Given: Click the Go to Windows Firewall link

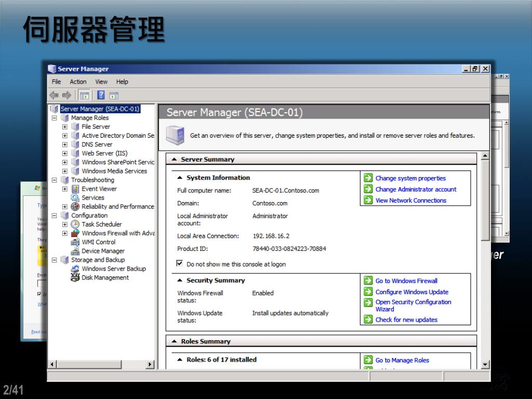Looking at the screenshot, I should pos(406,281).
